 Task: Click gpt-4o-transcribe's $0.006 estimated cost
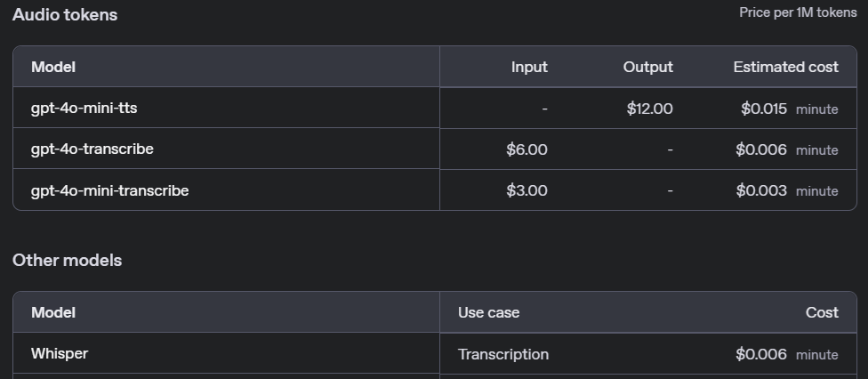tap(761, 149)
